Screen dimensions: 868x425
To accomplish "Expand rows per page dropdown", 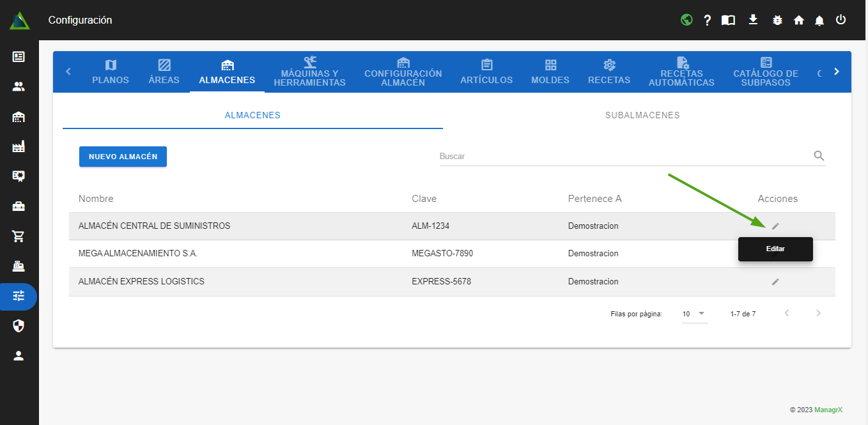I will point(694,314).
